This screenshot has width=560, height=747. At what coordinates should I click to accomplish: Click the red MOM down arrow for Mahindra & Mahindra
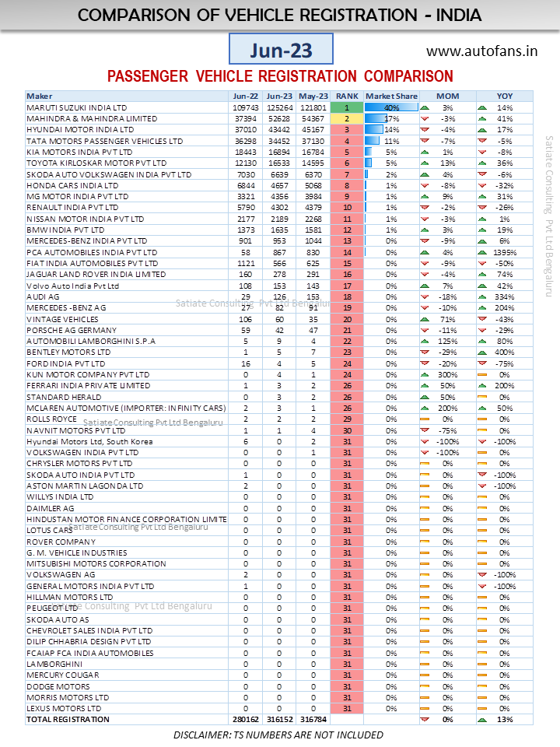coord(425,119)
